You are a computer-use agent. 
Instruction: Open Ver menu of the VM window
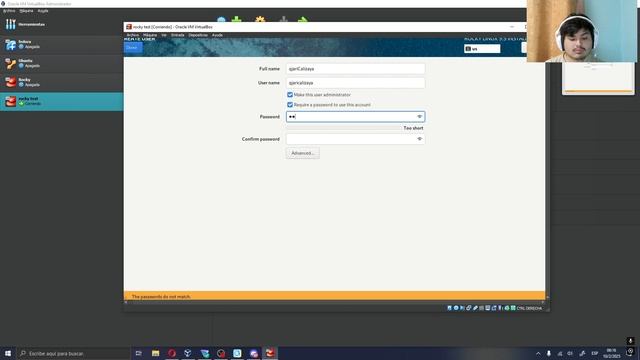164,35
